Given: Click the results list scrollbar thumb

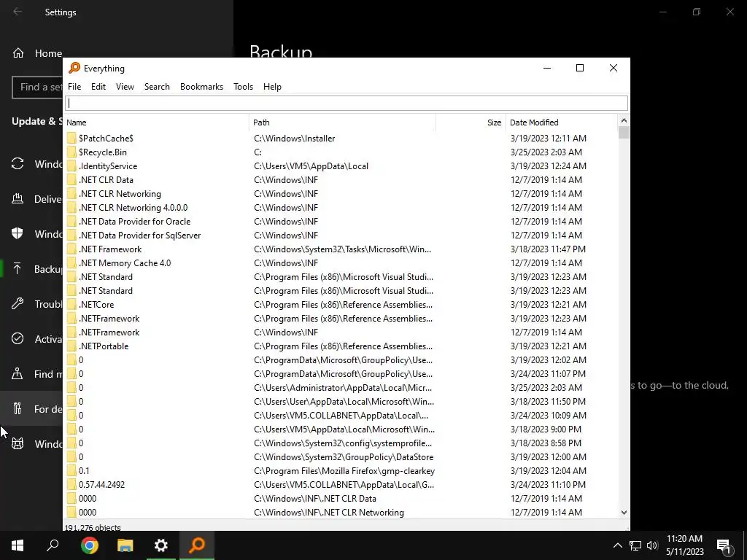Looking at the screenshot, I should [x=624, y=133].
